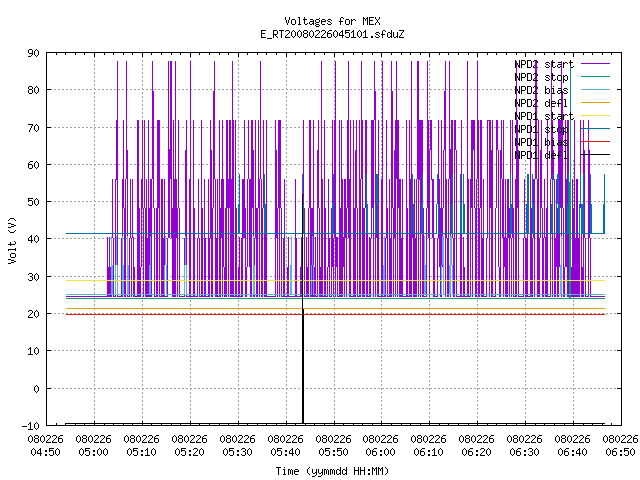Click the x-axis tick label 05:30
This screenshot has width=640, height=480.
tap(238, 452)
